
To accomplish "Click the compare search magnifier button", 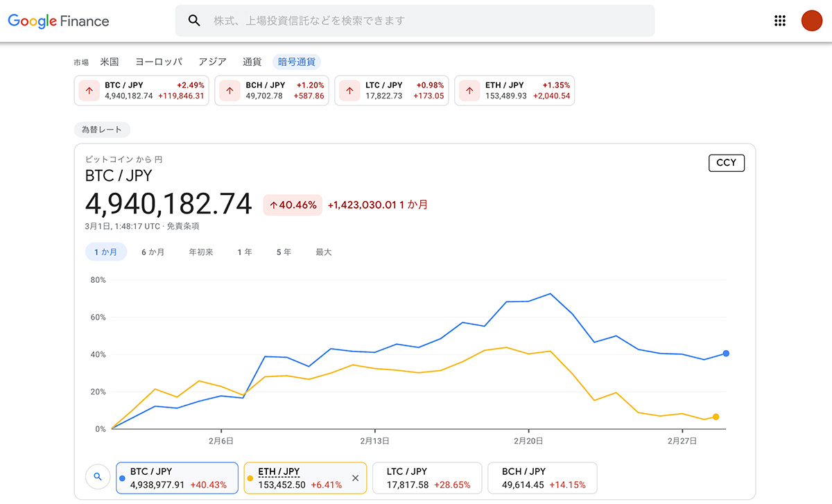I will point(98,477).
